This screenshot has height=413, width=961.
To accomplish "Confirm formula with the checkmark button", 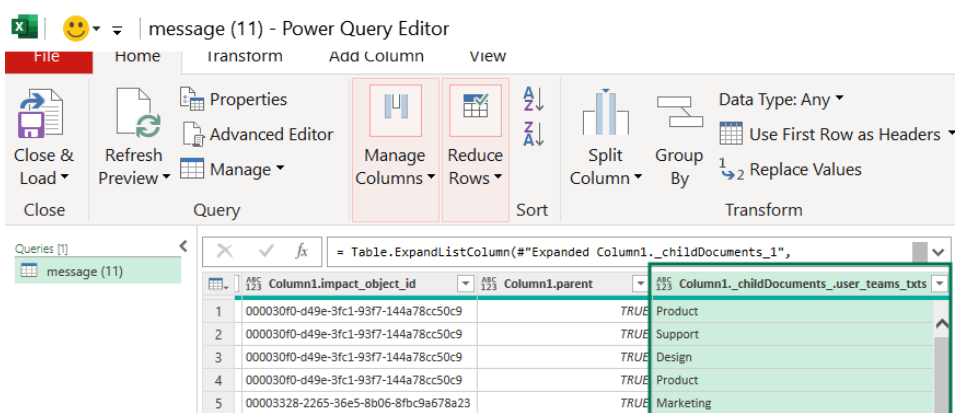I will [x=266, y=251].
